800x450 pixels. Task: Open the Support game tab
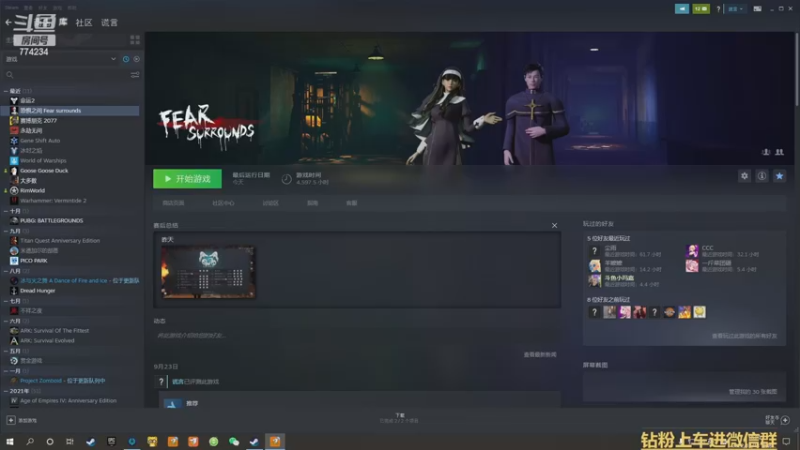pos(352,203)
